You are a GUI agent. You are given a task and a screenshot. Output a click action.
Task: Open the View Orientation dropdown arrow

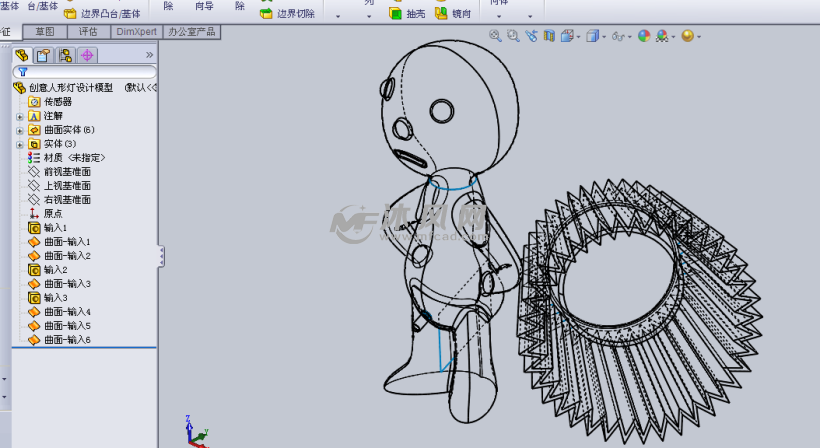point(578,37)
